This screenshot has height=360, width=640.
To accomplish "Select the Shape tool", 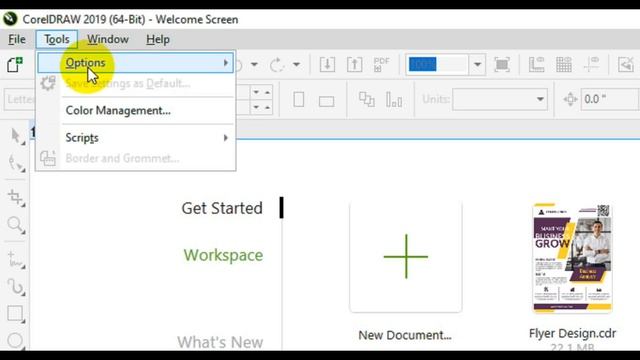I will pos(16,162).
